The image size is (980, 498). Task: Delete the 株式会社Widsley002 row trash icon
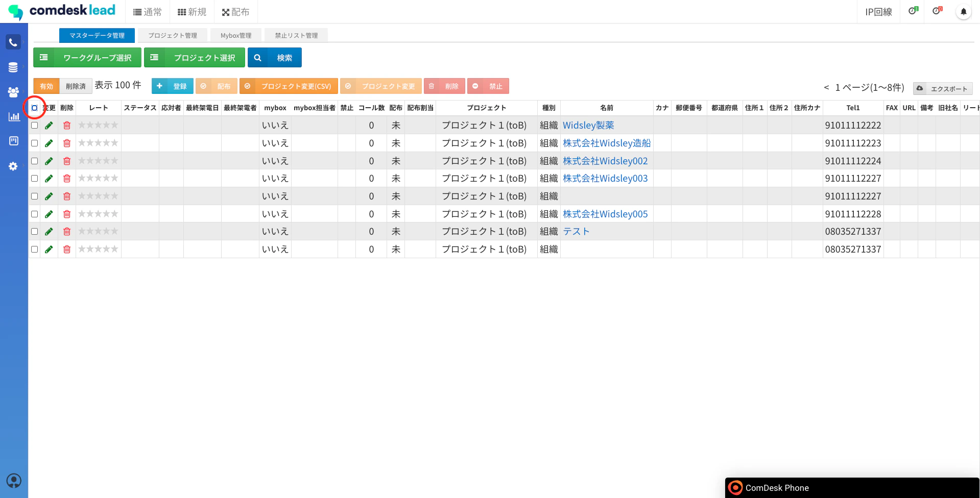(67, 161)
